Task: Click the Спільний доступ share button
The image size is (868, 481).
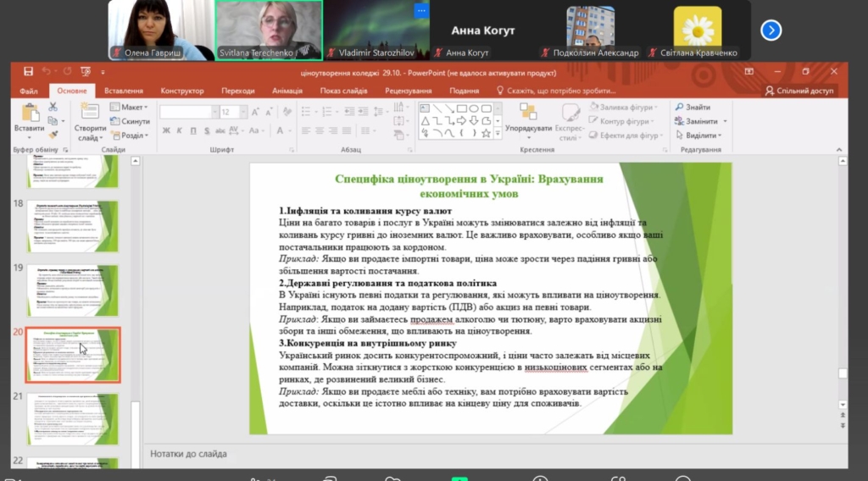Action: coord(799,91)
